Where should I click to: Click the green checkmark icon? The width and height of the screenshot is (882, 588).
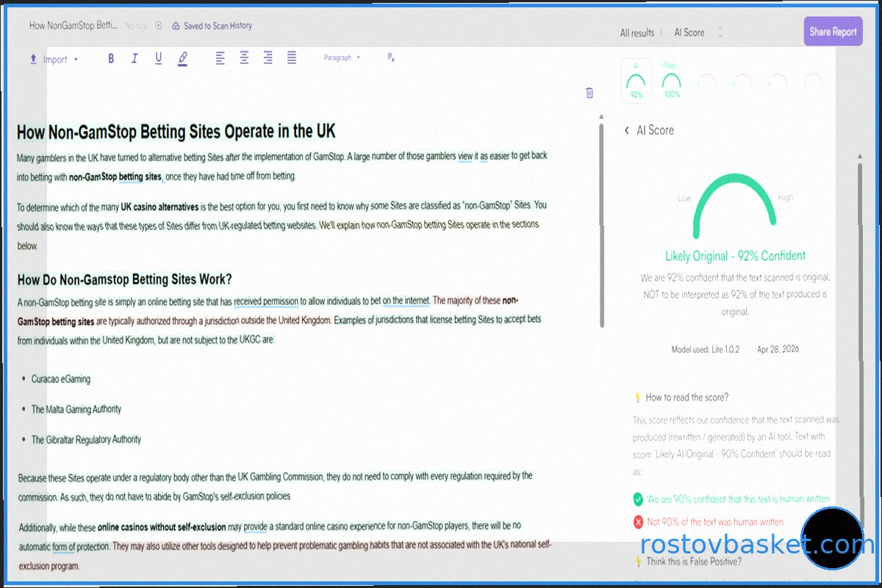pos(638,499)
